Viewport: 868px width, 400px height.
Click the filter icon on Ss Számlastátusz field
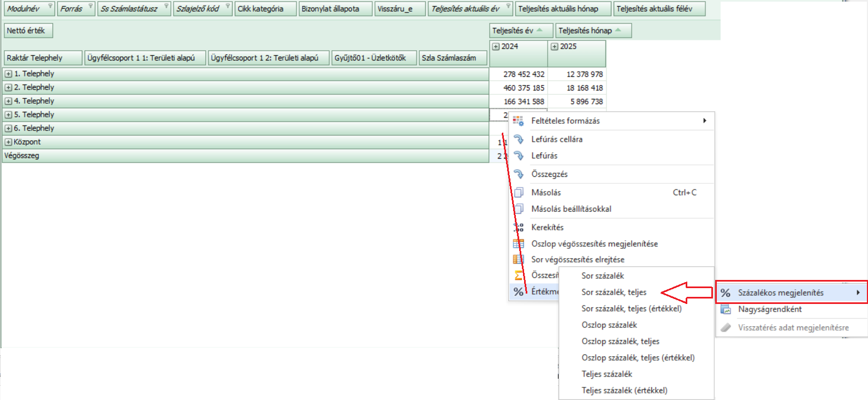[x=166, y=7]
